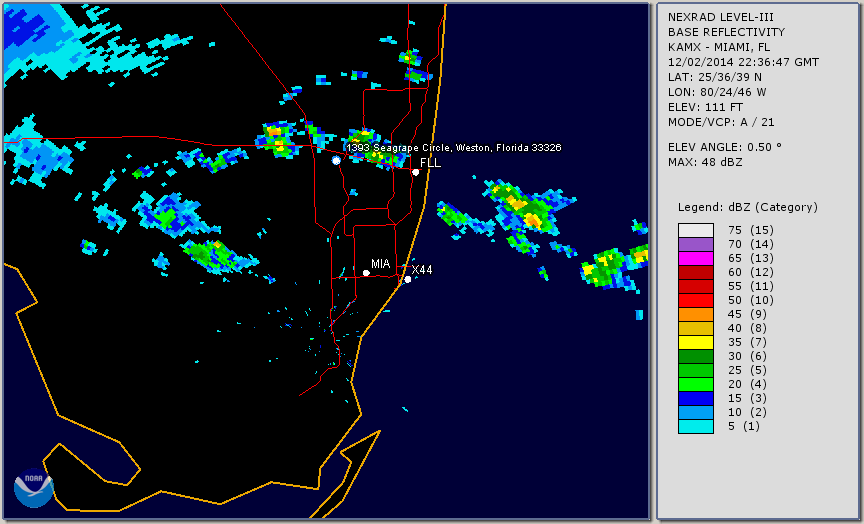Viewport: 864px width, 524px height.
Task: Click the 5 (1) legend value text
Action: pyautogui.click(x=744, y=426)
